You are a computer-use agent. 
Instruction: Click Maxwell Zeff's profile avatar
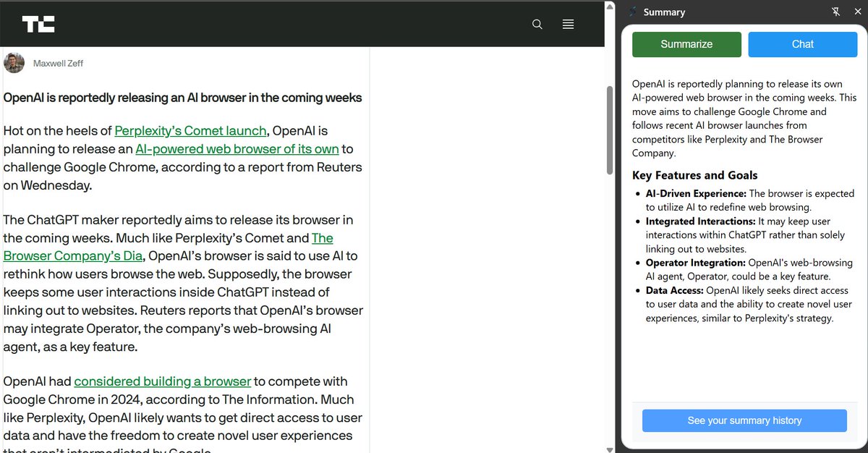pos(14,63)
